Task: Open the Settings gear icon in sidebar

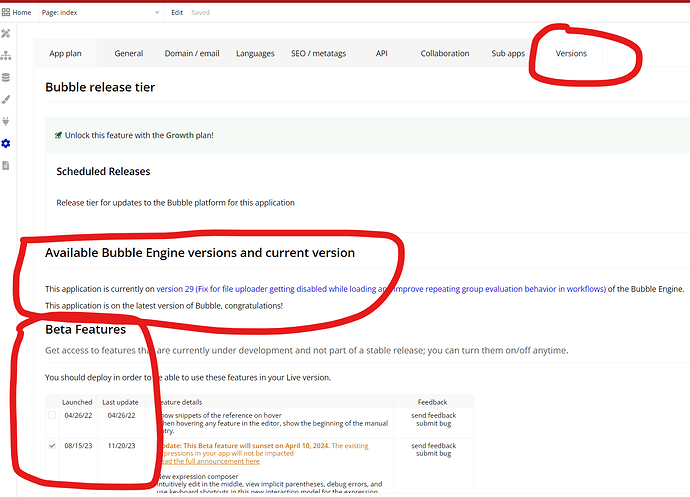Action: pyautogui.click(x=6, y=144)
